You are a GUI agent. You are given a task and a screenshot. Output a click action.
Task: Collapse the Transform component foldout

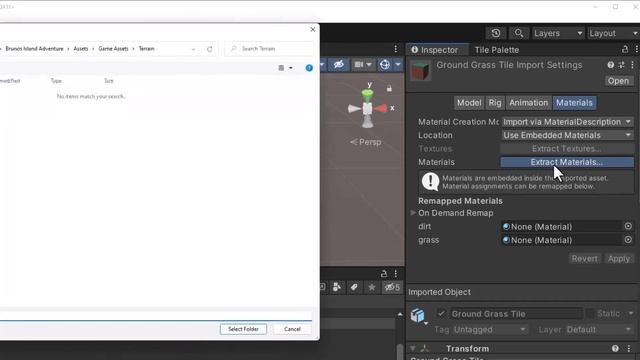[413, 348]
